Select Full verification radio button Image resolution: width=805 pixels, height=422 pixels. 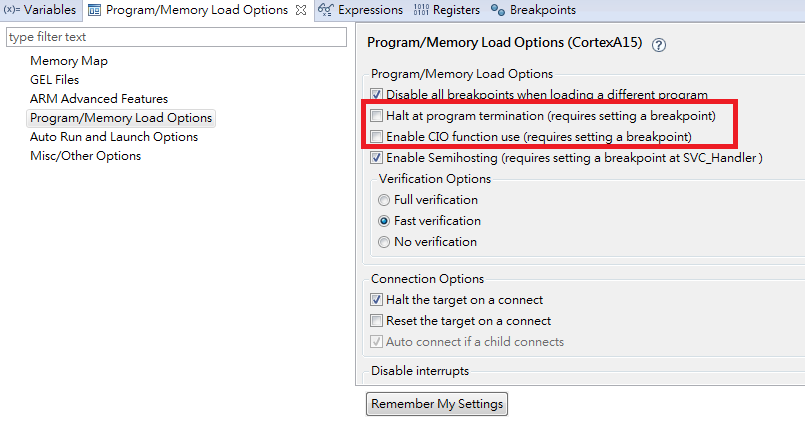click(385, 200)
